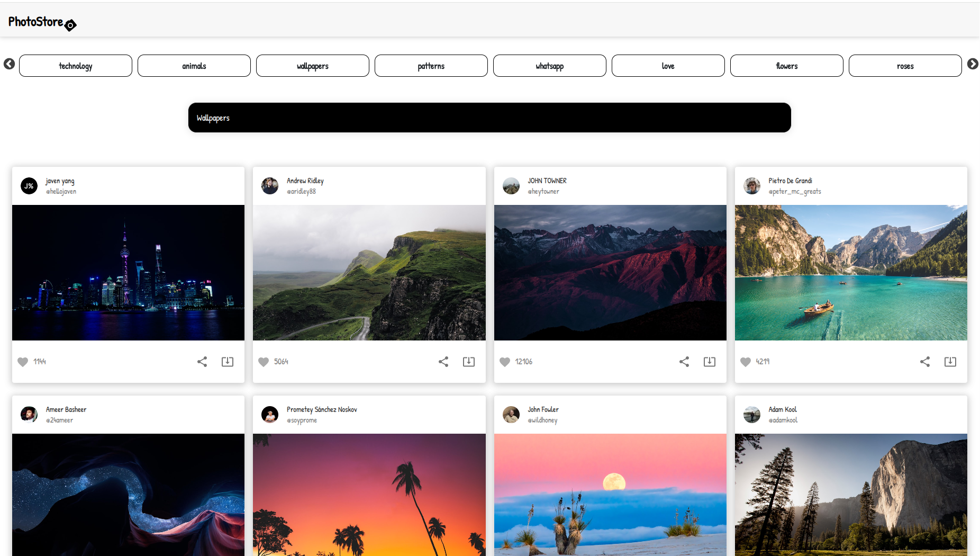
Task: Click the Wallpapers search field
Action: (489, 118)
